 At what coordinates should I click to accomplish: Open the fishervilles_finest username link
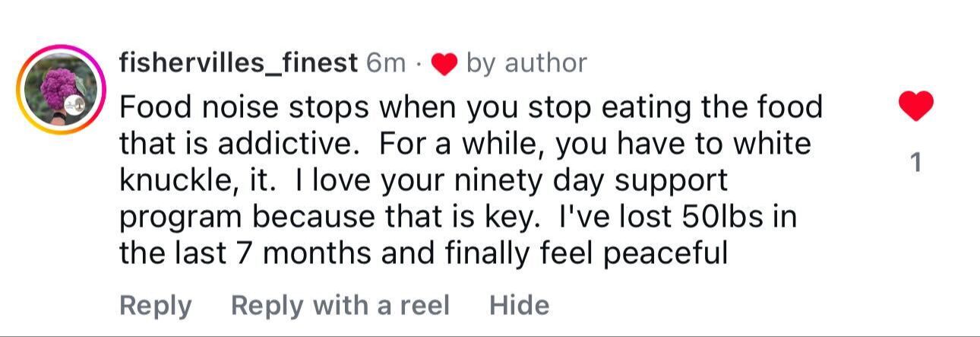coord(239,63)
